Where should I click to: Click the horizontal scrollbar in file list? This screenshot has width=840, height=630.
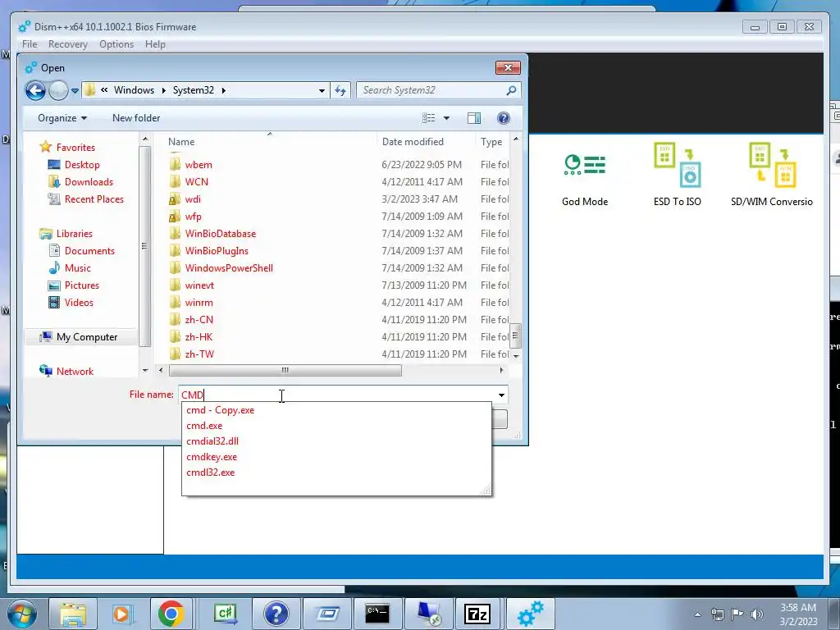[x=285, y=370]
